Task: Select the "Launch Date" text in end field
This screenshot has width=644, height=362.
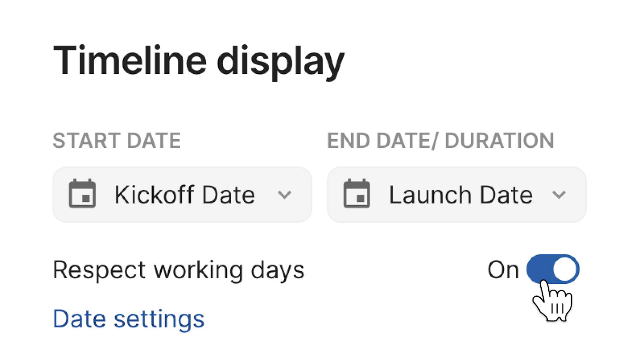Action: point(460,195)
